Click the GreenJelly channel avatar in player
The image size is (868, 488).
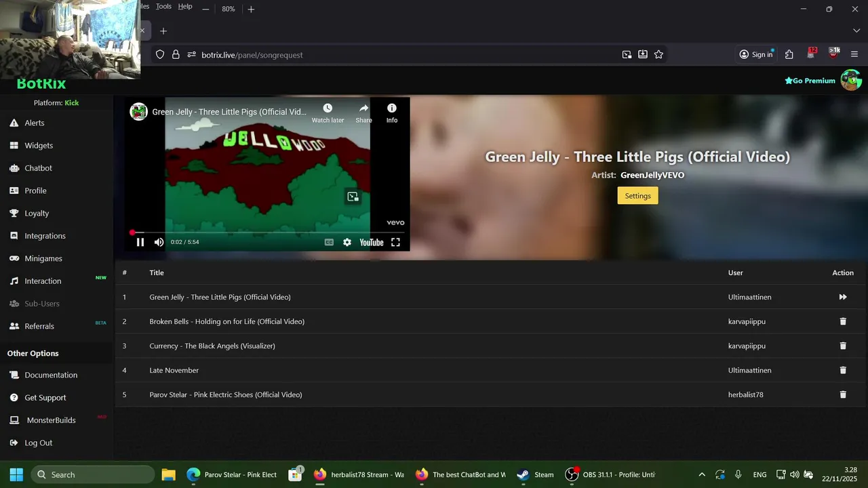139,112
